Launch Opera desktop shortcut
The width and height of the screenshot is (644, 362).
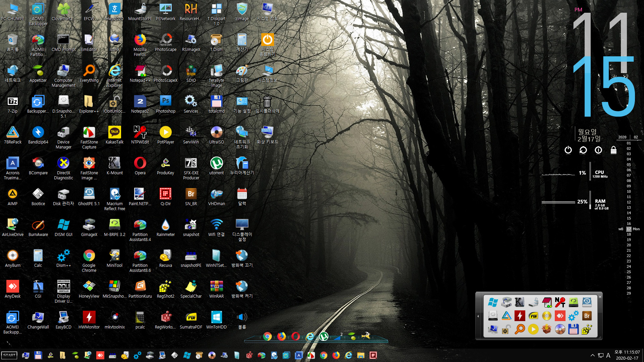pos(140,166)
